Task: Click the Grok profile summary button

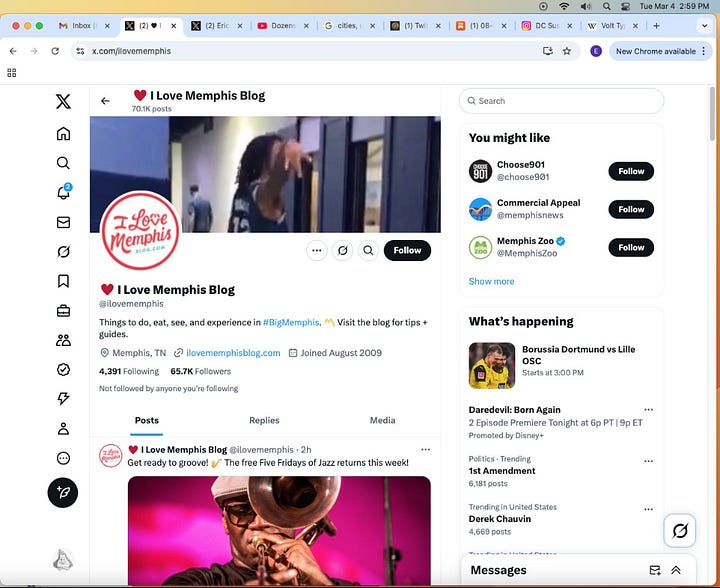Action: pos(343,250)
